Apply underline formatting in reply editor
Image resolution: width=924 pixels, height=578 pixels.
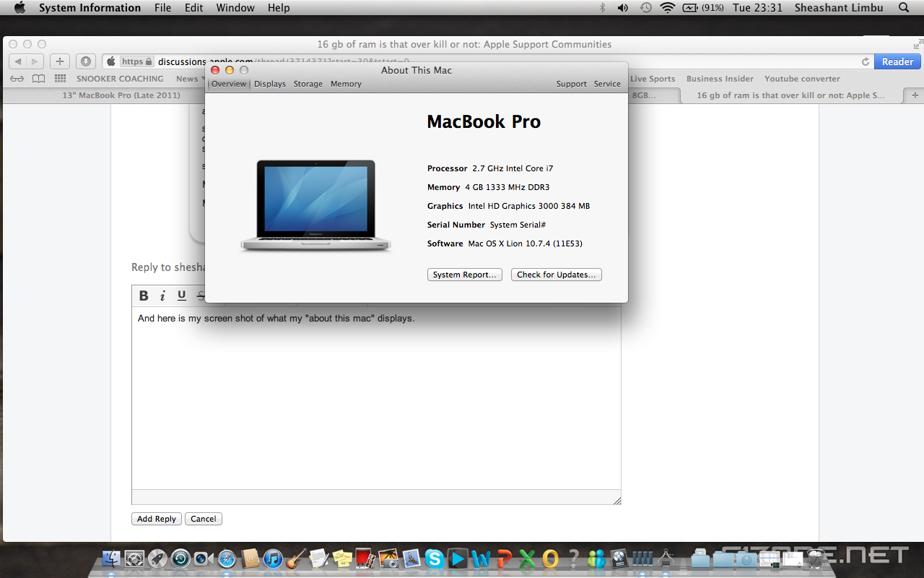(x=182, y=296)
